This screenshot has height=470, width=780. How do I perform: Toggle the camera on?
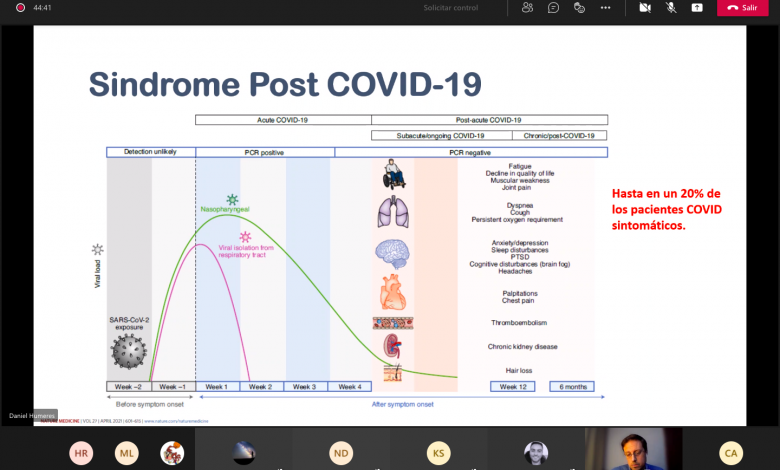coord(645,8)
